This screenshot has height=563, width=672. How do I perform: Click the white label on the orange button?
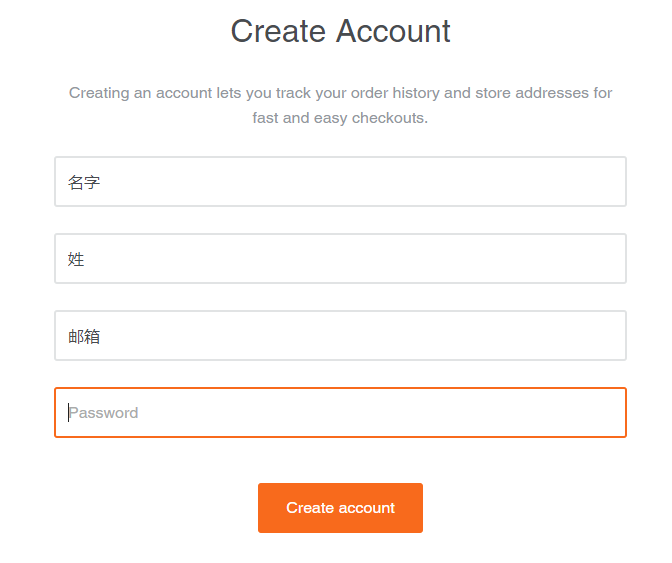340,508
